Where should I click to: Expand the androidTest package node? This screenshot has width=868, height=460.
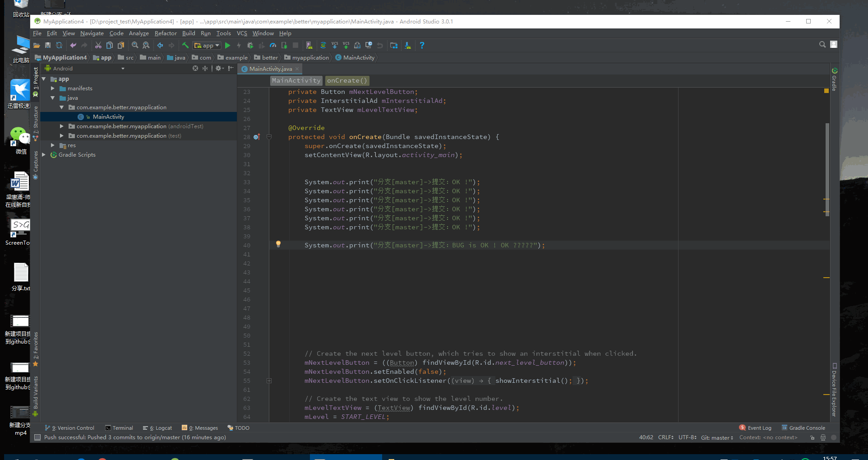click(x=62, y=126)
